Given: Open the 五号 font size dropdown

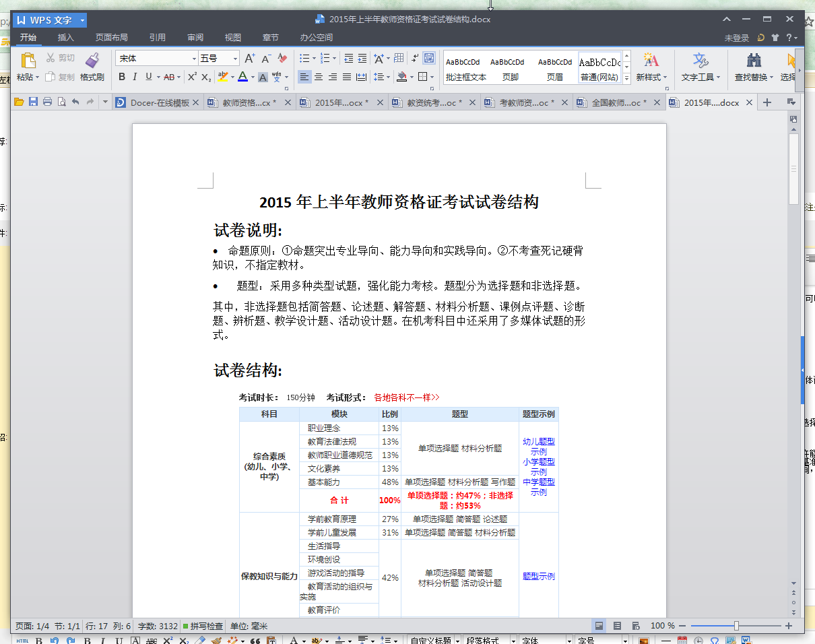Looking at the screenshot, I should point(235,59).
